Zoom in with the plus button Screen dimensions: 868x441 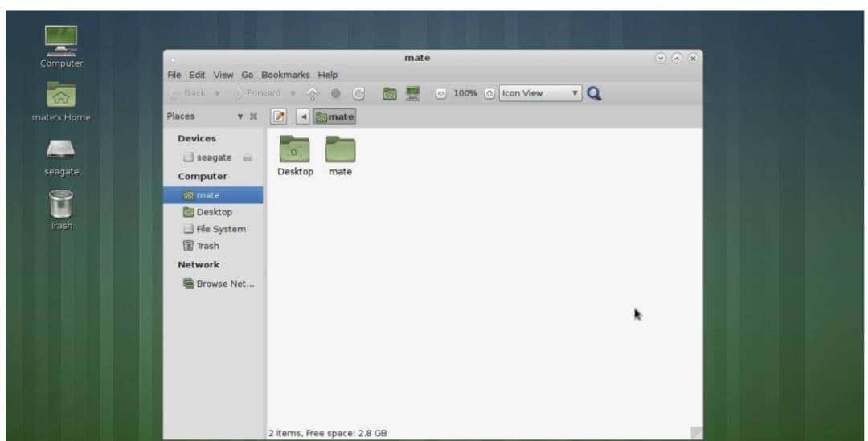(x=489, y=93)
